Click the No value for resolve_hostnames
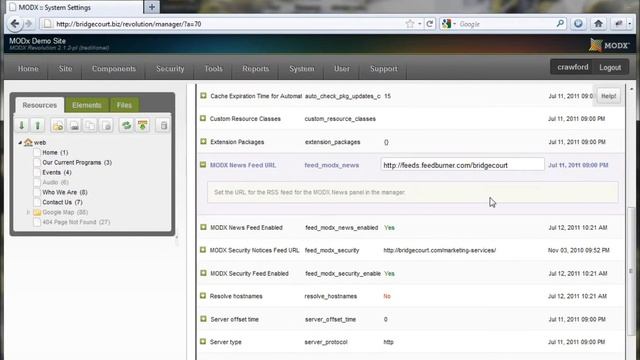 pos(387,296)
